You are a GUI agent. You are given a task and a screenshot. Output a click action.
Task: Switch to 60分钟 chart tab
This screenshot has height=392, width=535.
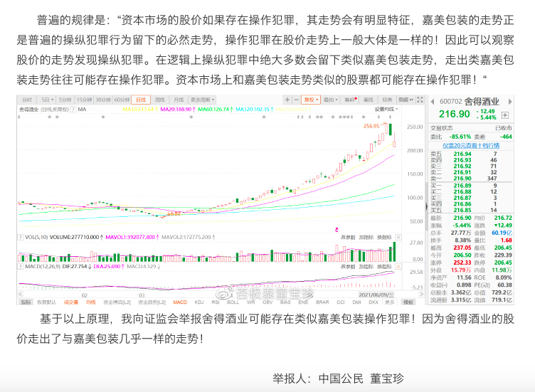point(122,100)
